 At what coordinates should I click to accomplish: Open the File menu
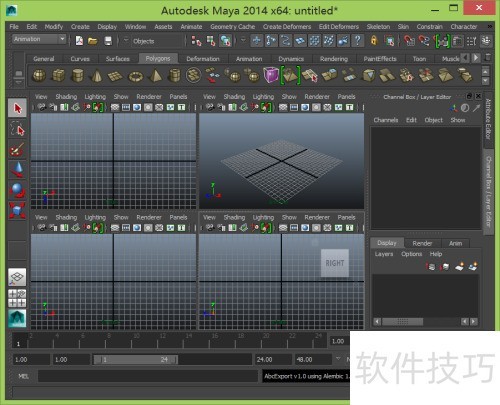[x=14, y=27]
